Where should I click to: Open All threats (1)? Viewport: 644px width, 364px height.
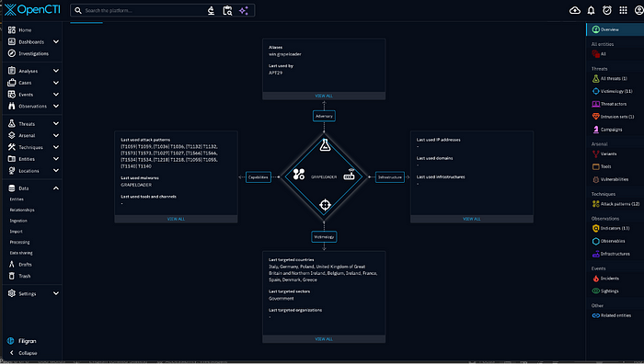tap(615, 78)
